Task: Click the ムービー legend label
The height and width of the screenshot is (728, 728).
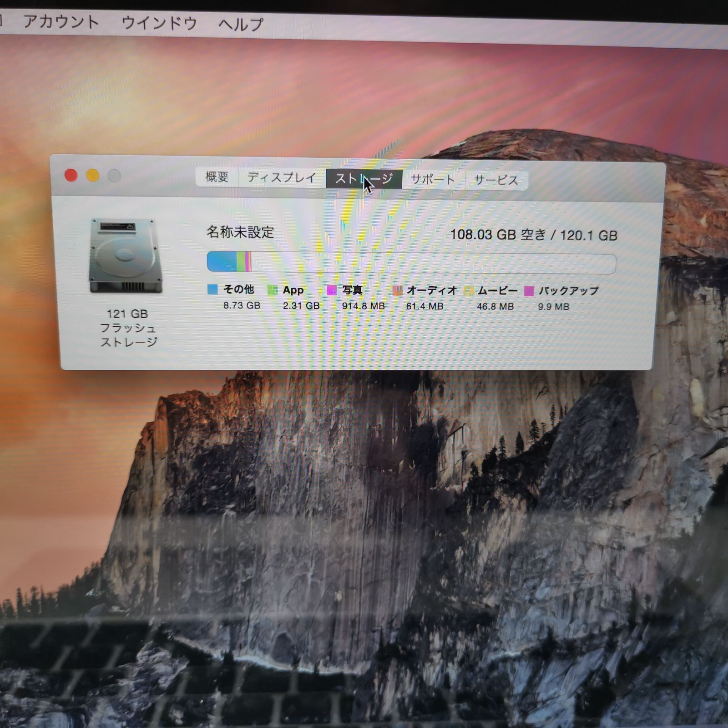Action: coord(497,291)
